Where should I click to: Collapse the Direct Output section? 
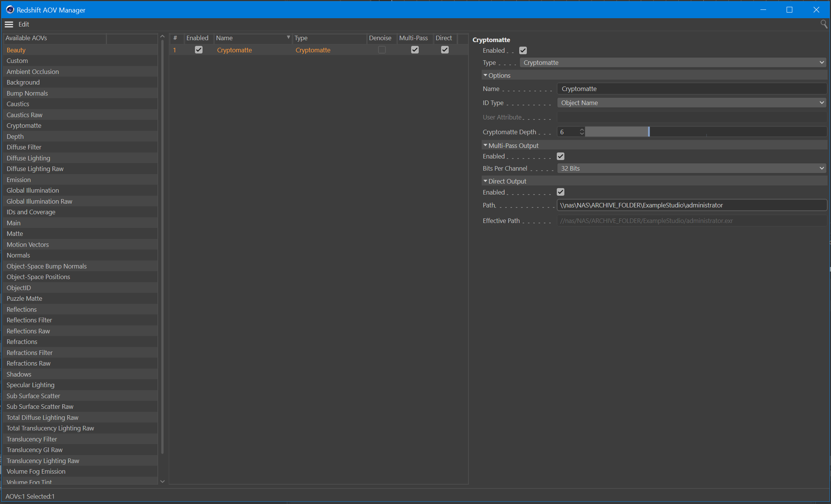[x=485, y=181]
